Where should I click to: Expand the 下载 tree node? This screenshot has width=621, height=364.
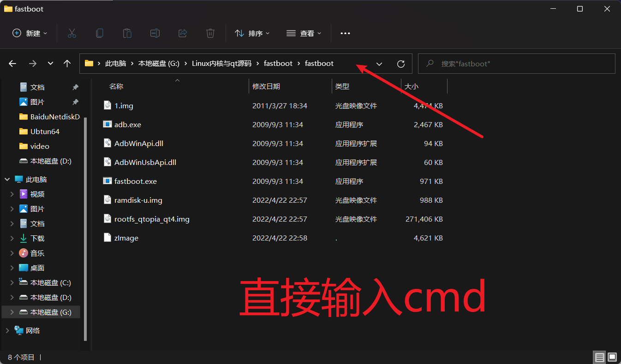point(12,238)
